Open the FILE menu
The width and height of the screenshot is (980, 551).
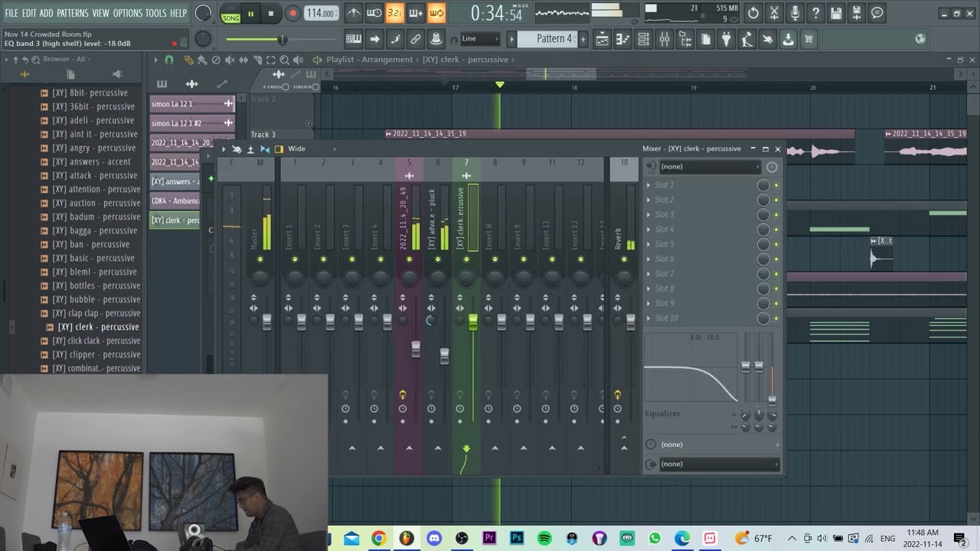tap(11, 13)
